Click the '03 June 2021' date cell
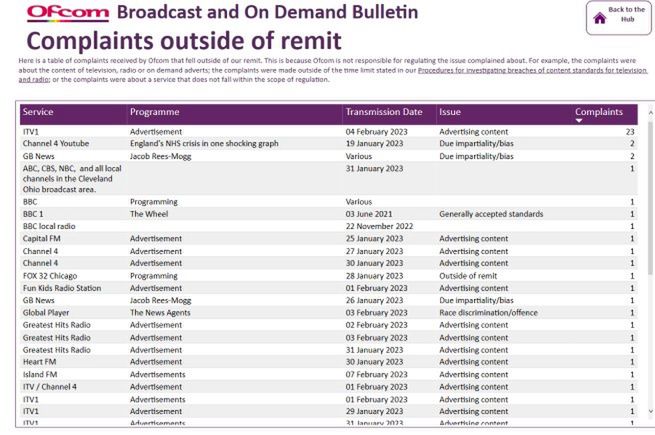The image size is (655, 435). point(369,214)
